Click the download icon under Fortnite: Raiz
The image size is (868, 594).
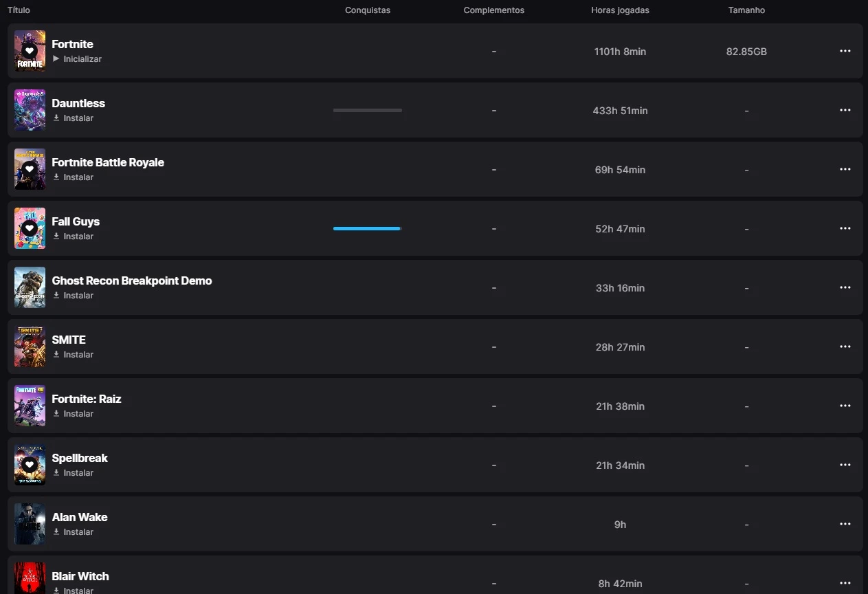coord(56,414)
